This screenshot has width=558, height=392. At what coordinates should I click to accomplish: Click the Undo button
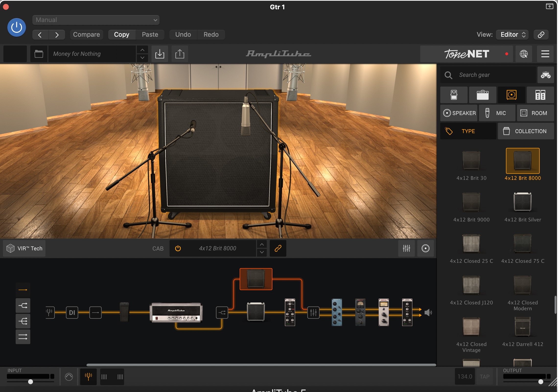click(x=183, y=35)
